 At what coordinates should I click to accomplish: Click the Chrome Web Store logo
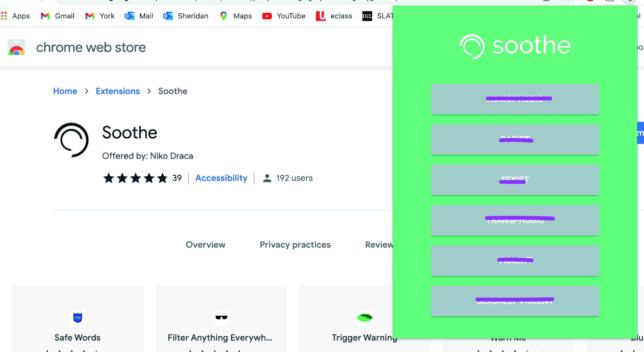[x=17, y=47]
